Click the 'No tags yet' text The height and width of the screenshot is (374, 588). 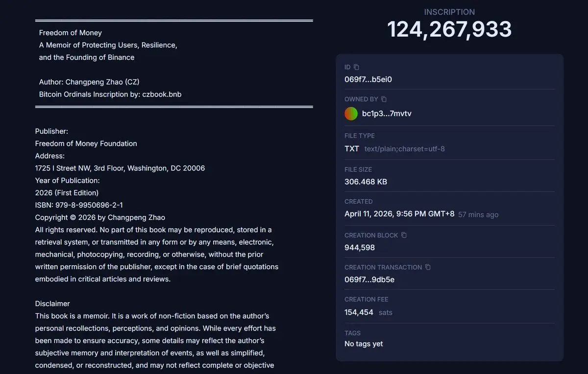tap(364, 344)
